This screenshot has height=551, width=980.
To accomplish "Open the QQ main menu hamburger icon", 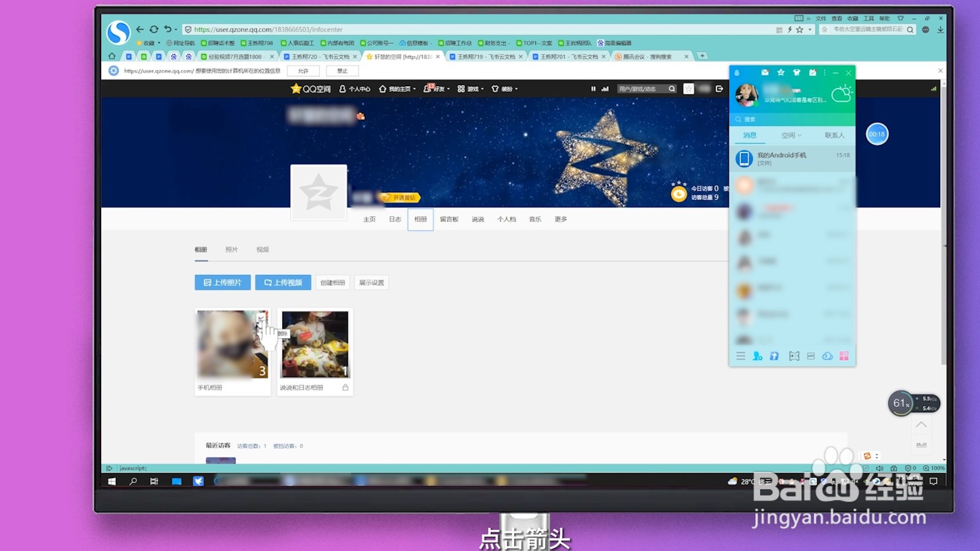I will (741, 356).
